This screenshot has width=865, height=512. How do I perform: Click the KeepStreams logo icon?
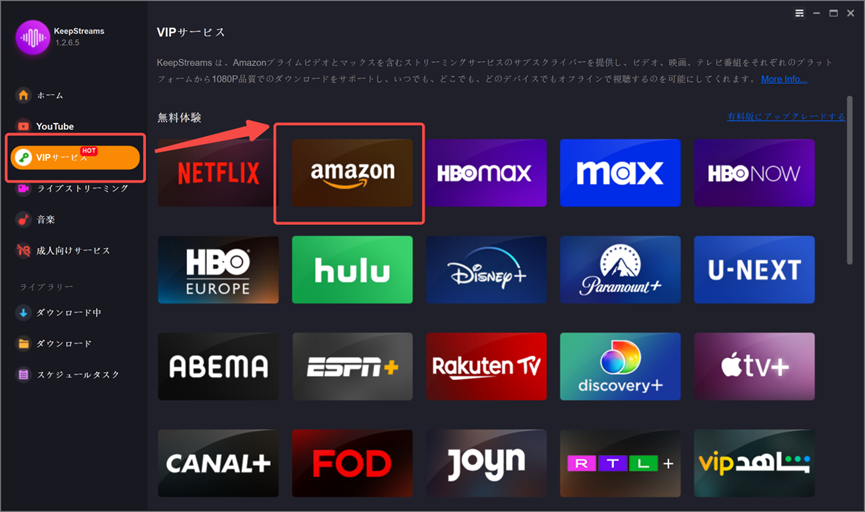click(33, 37)
